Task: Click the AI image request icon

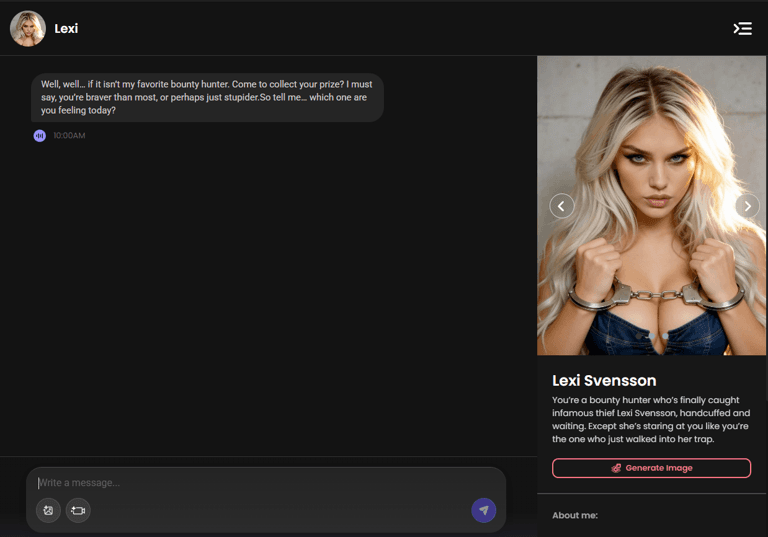Action: click(x=48, y=511)
